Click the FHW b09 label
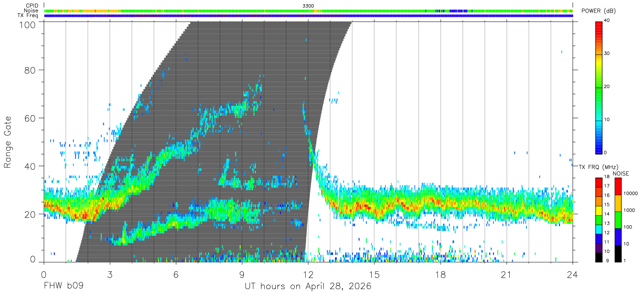Viewport: 644px width, 297px height. coord(63,287)
